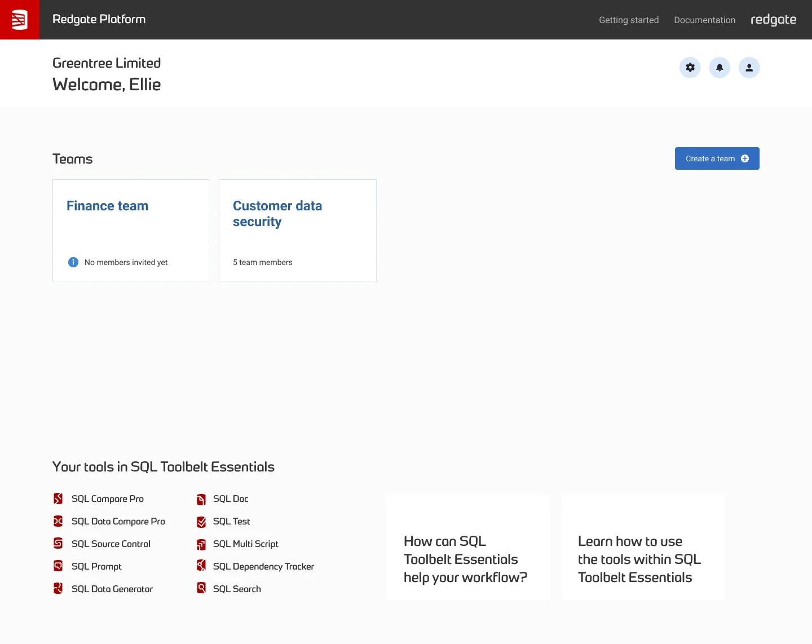
Task: Click the SQL Search icon
Action: (x=201, y=588)
